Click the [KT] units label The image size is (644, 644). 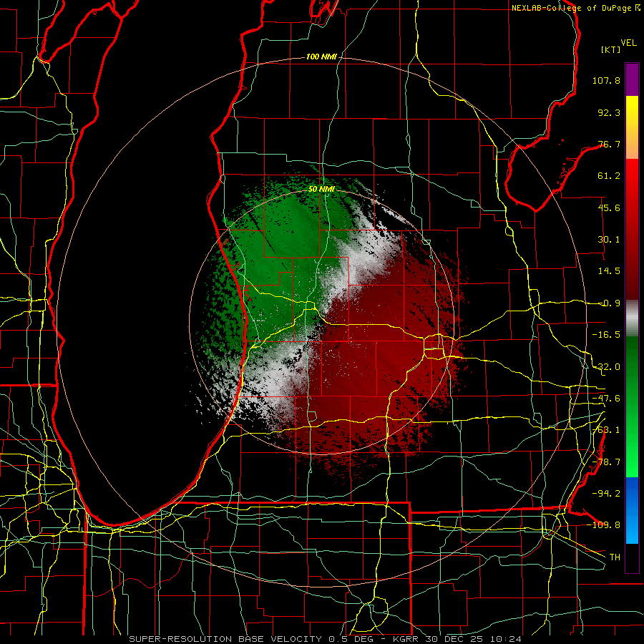point(611,49)
